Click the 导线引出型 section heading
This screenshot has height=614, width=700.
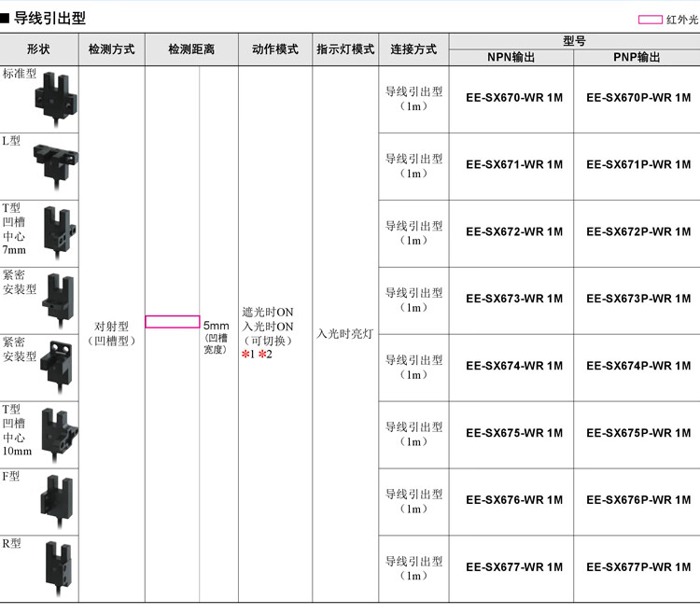tap(49, 19)
